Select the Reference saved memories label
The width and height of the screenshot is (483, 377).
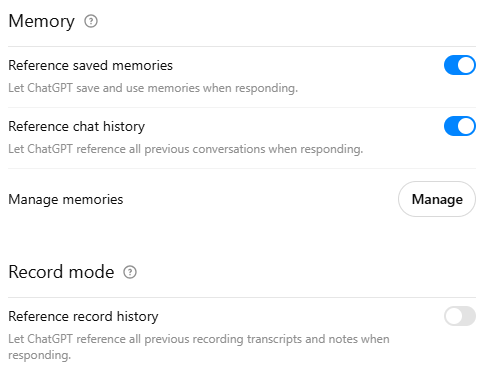pyautogui.click(x=90, y=65)
